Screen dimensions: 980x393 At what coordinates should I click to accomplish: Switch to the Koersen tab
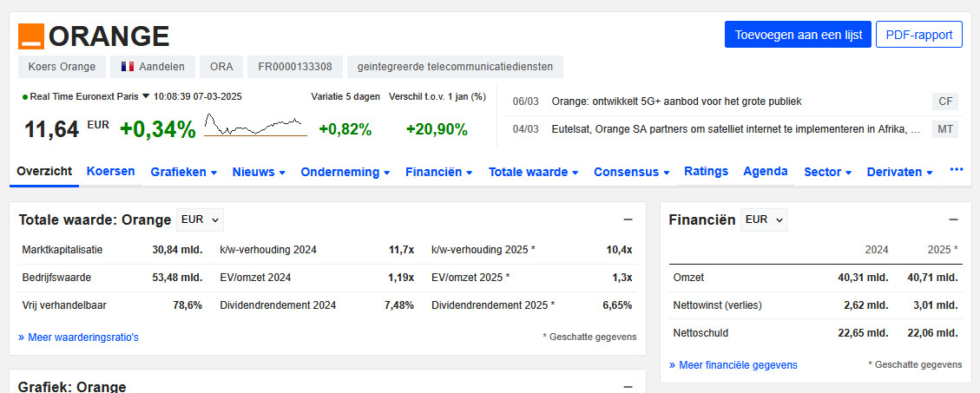pos(110,171)
